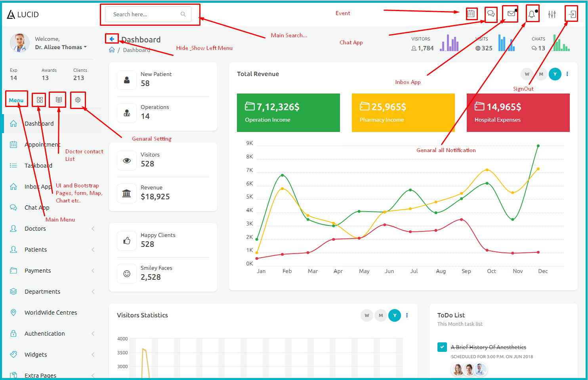Open general settings gear tab in sidebar
Screen dimensions: 588x380
[78, 100]
